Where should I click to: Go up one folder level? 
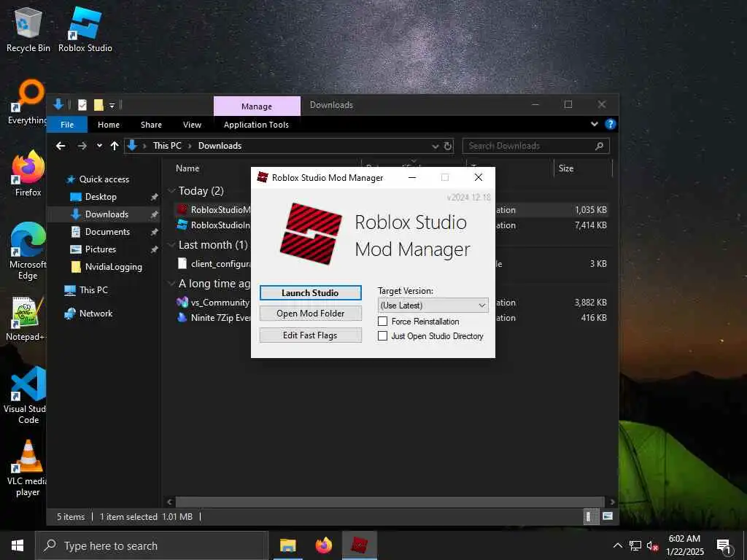click(115, 146)
